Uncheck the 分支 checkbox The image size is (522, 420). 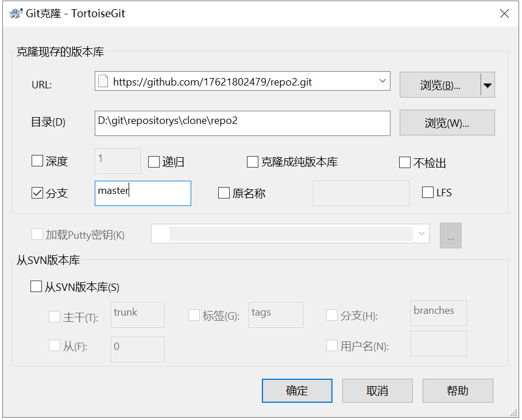click(x=37, y=193)
